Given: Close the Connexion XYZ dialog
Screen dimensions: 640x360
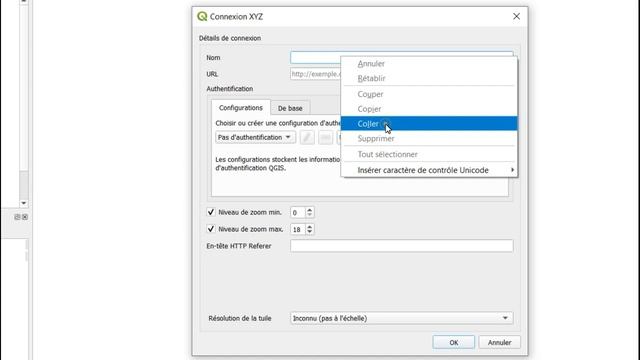Looking at the screenshot, I should pyautogui.click(x=516, y=16).
